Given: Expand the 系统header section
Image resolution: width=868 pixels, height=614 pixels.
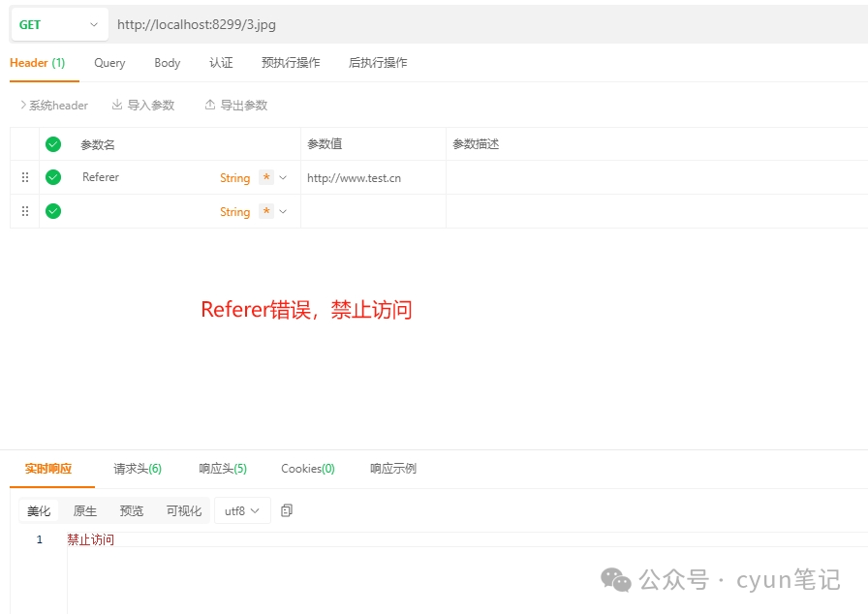Looking at the screenshot, I should coord(54,105).
